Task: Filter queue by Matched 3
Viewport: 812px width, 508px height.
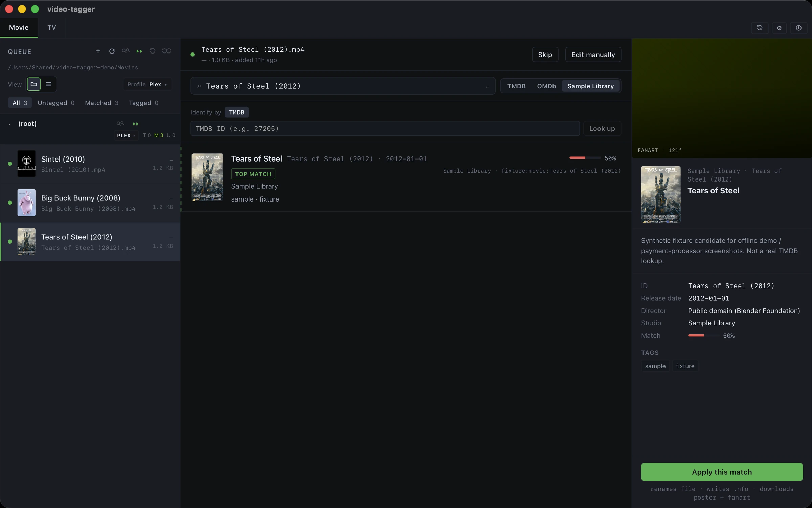Action: click(102, 103)
